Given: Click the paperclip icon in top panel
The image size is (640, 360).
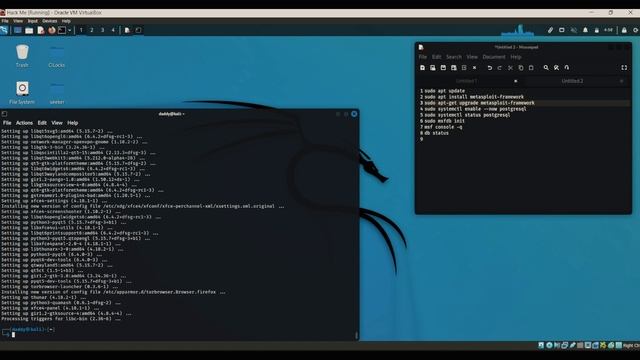Looking at the screenshot, I should click(x=550, y=30).
